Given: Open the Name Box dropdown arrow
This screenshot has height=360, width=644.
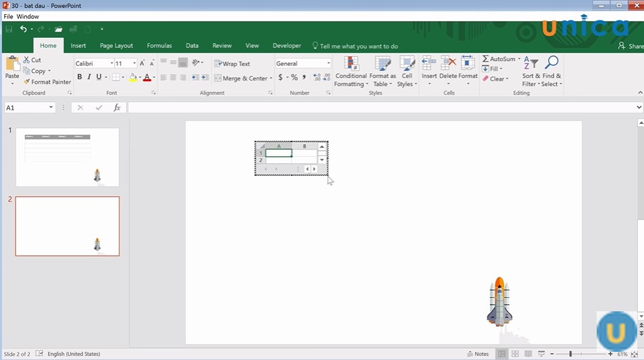Looking at the screenshot, I should click(51, 108).
